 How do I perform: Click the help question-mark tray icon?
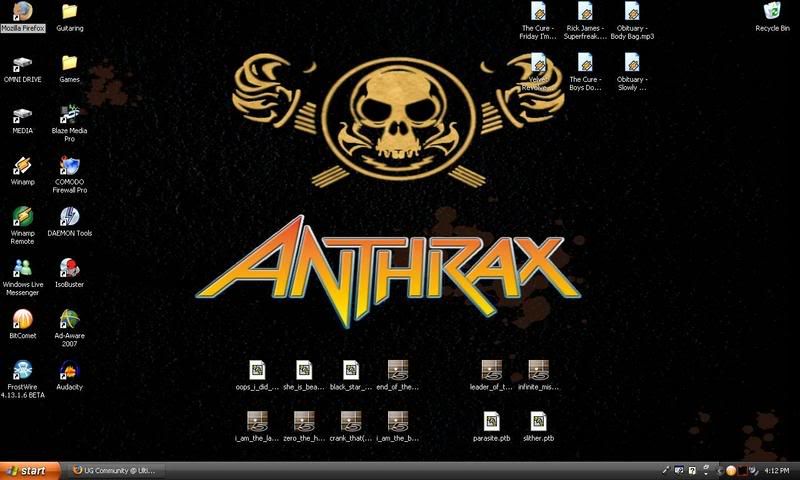[x=692, y=470]
